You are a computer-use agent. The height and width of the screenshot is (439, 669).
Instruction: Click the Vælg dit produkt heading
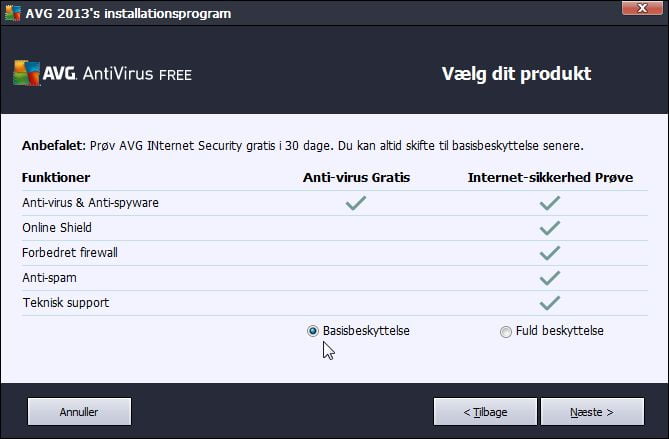(x=516, y=74)
